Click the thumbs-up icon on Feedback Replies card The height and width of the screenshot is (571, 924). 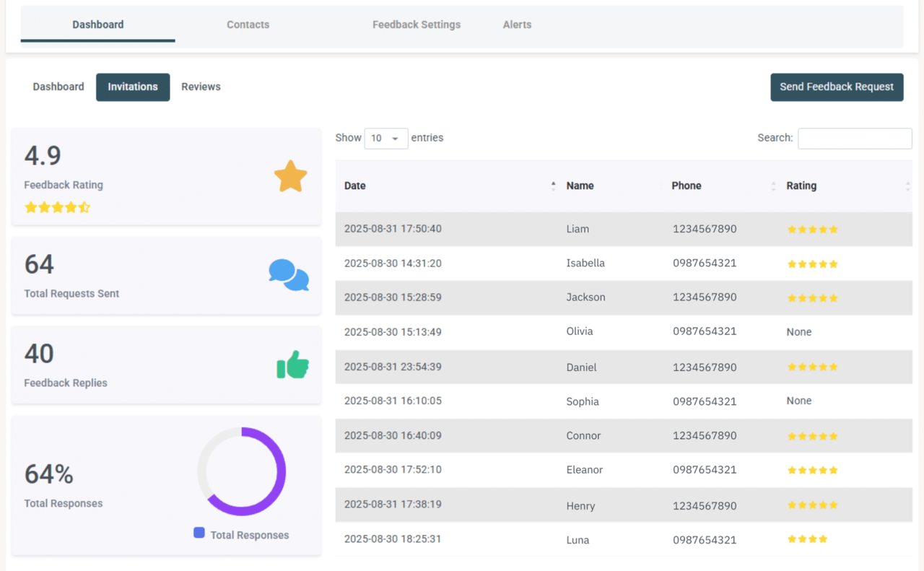(292, 365)
